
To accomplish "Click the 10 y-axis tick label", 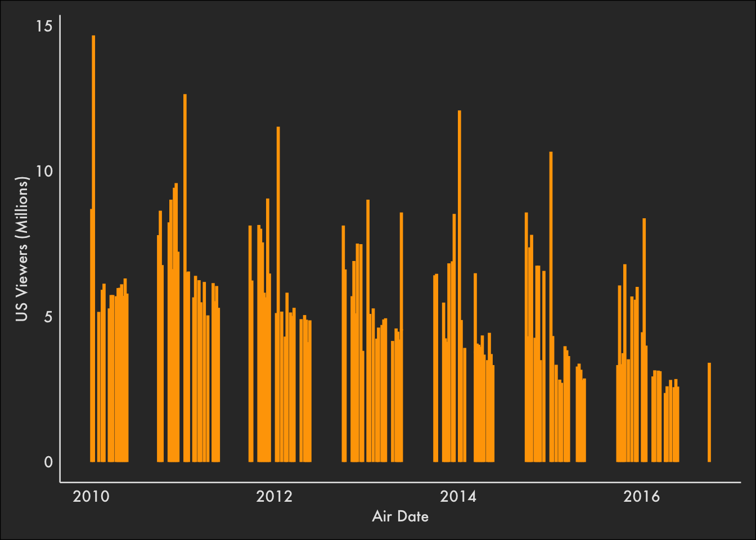I will coord(44,171).
